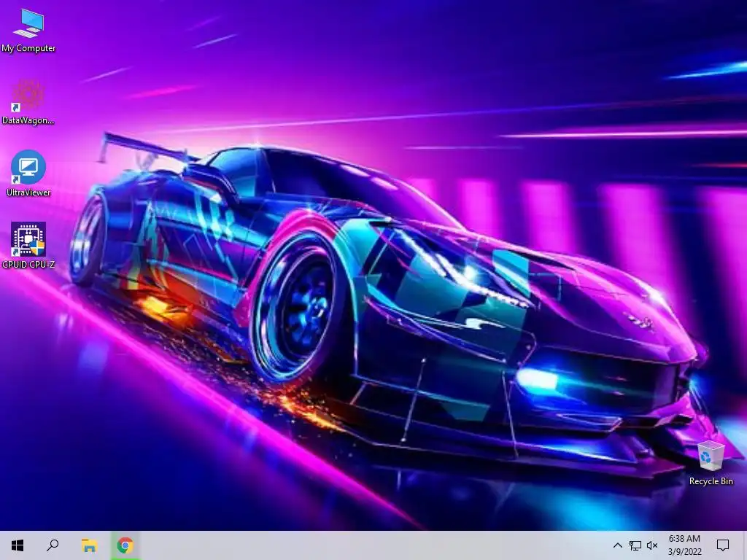Click the 'UltraViewer' icon label
747x560 pixels.
coord(28,192)
